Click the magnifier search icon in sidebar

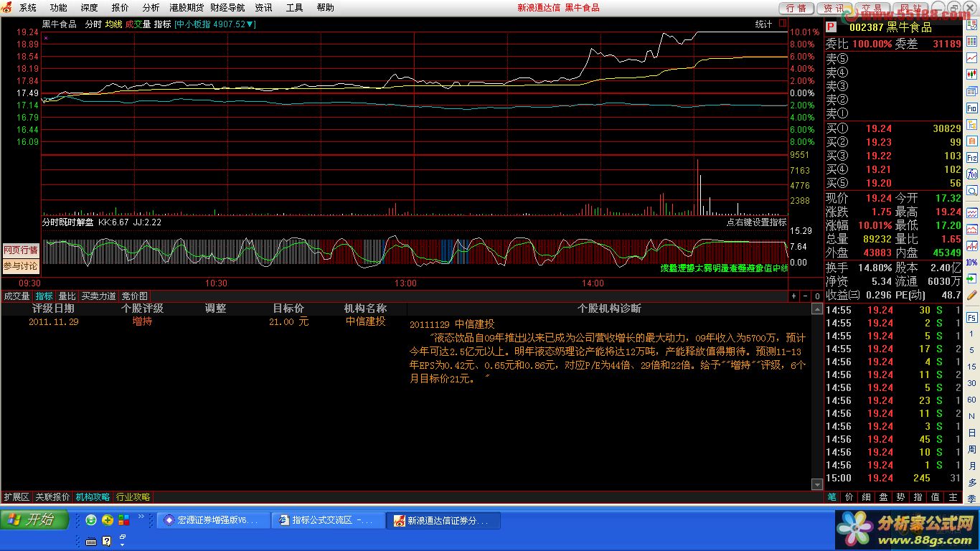pos(971,190)
